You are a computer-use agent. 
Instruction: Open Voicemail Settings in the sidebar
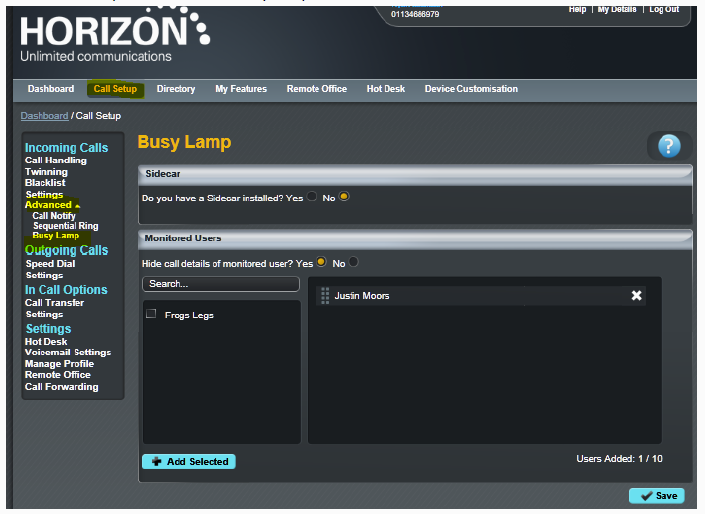(x=68, y=352)
